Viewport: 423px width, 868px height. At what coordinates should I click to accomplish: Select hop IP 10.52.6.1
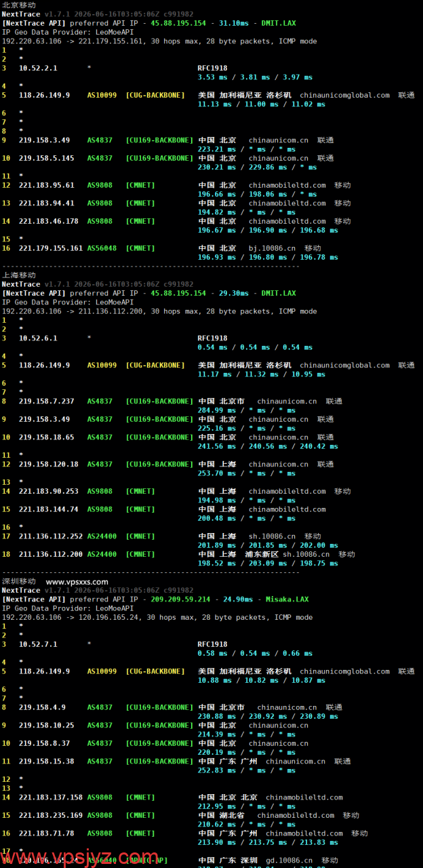coord(38,338)
